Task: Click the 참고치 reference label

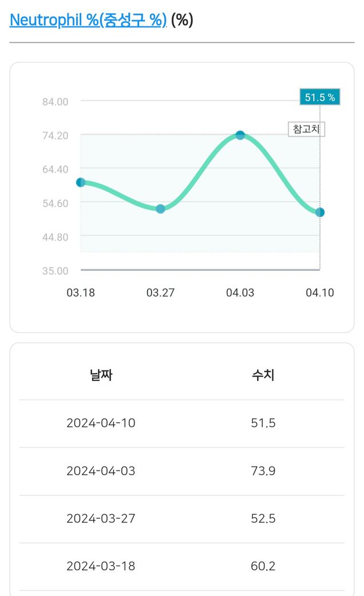Action: pos(306,130)
